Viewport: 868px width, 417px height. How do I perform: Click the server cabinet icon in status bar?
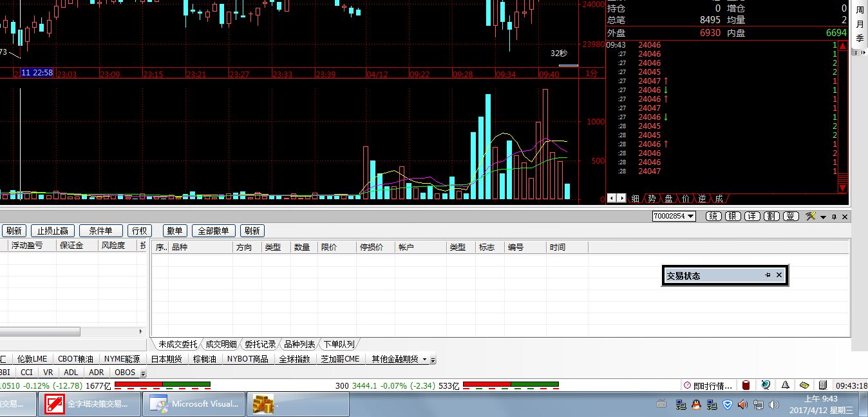[822, 385]
